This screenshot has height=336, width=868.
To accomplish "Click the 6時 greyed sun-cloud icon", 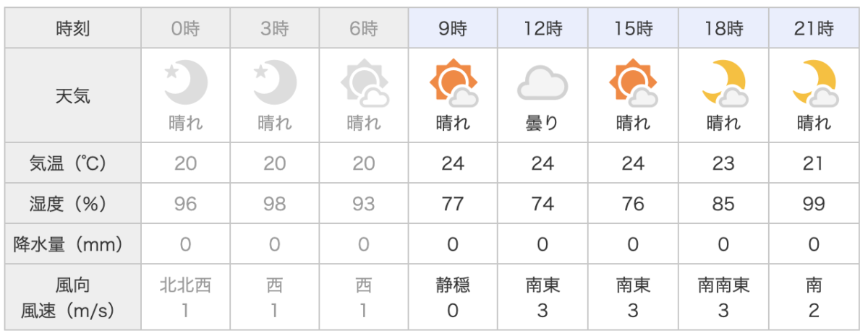I will (x=364, y=83).
